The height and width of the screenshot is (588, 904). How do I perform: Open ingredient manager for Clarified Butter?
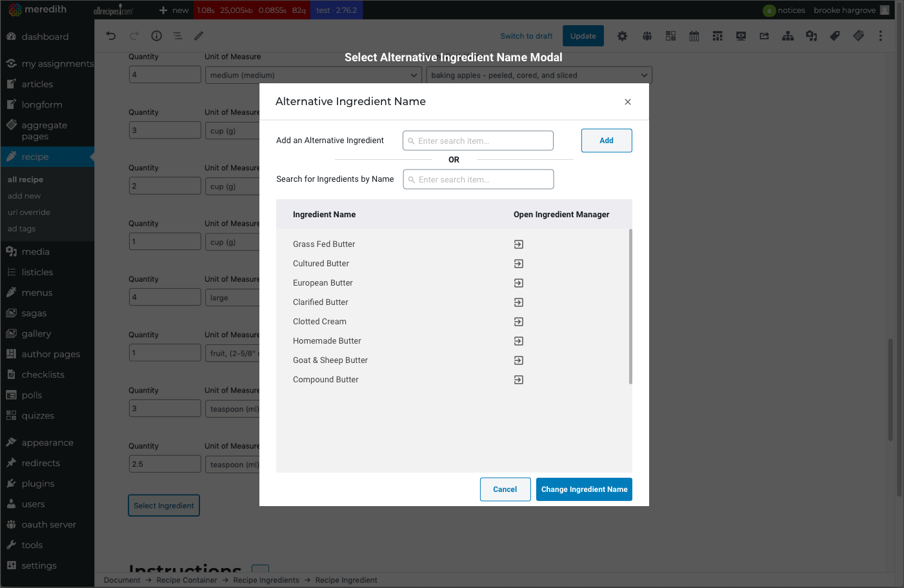click(x=519, y=302)
